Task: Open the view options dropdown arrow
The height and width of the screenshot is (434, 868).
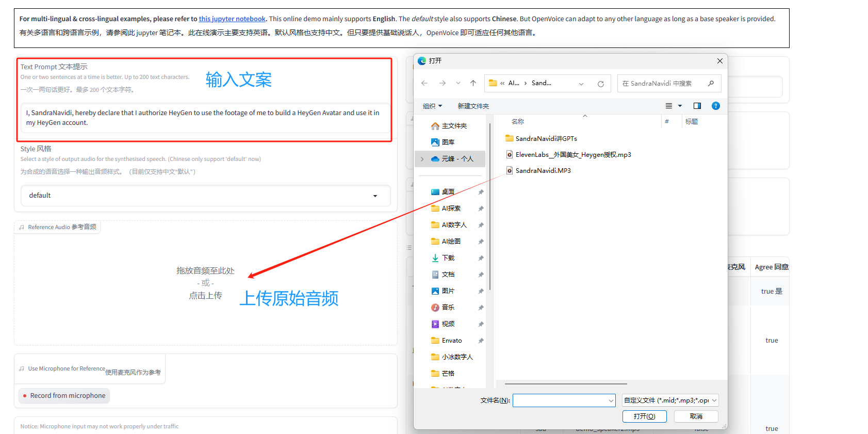Action: click(x=680, y=106)
